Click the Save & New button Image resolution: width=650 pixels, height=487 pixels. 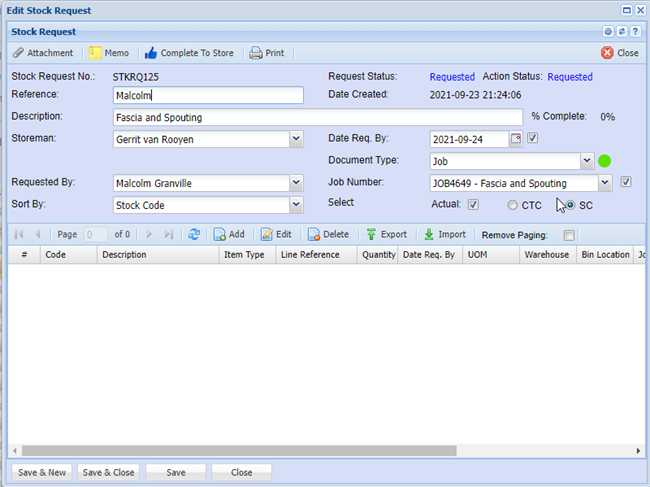pos(41,472)
